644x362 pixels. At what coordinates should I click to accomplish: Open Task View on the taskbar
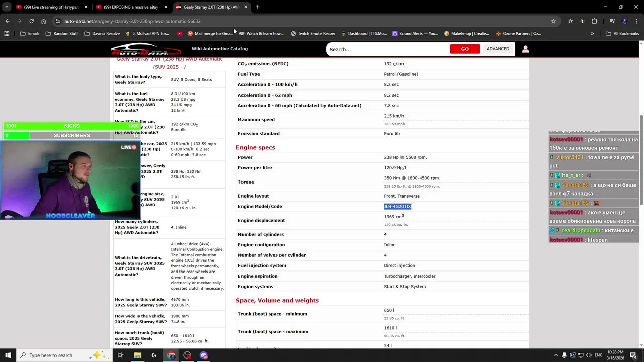pos(121,355)
